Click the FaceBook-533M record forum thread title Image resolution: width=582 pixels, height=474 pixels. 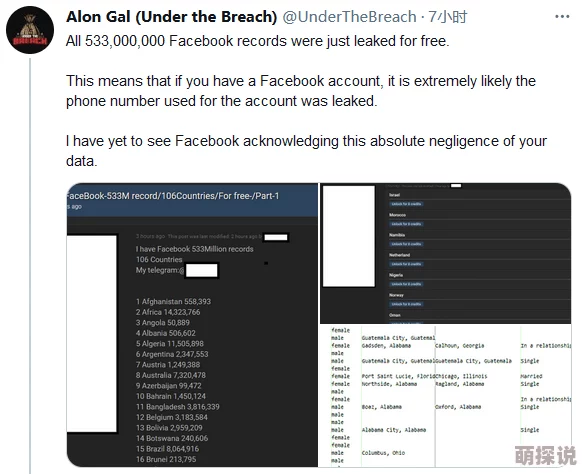tap(173, 196)
